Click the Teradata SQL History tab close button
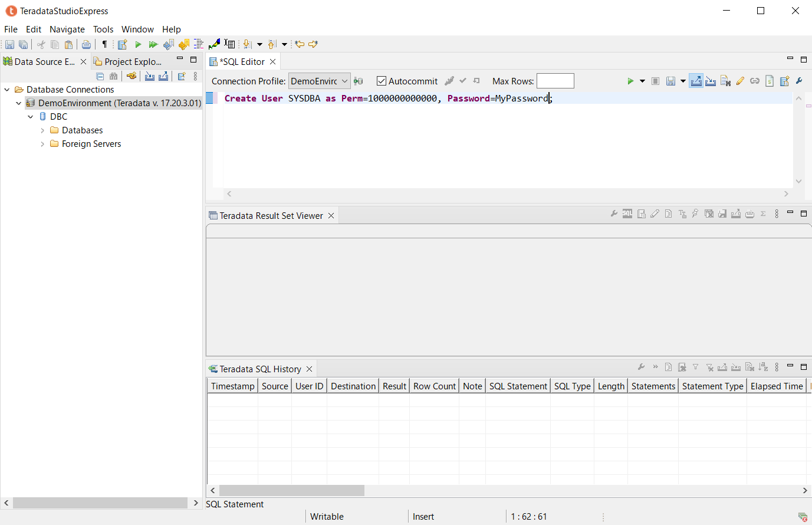 pos(310,369)
